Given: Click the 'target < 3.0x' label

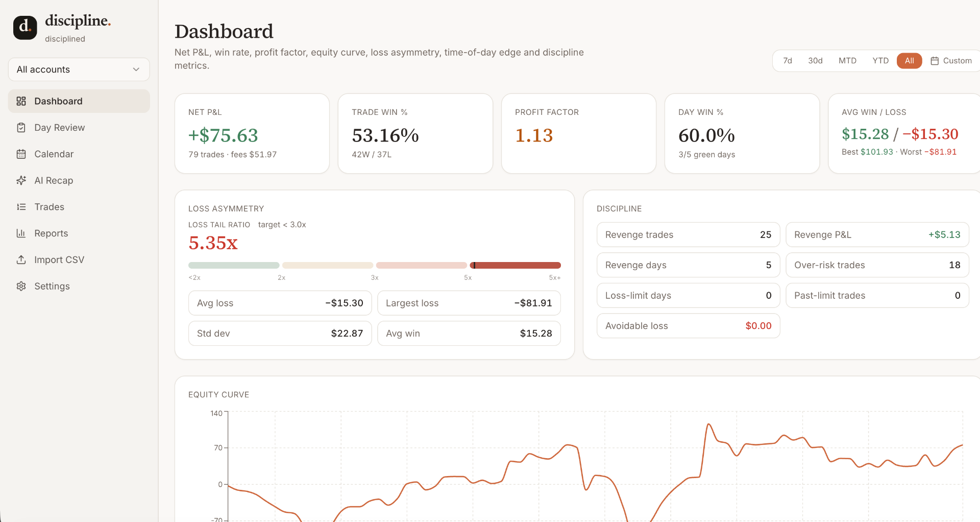Looking at the screenshot, I should (x=282, y=225).
